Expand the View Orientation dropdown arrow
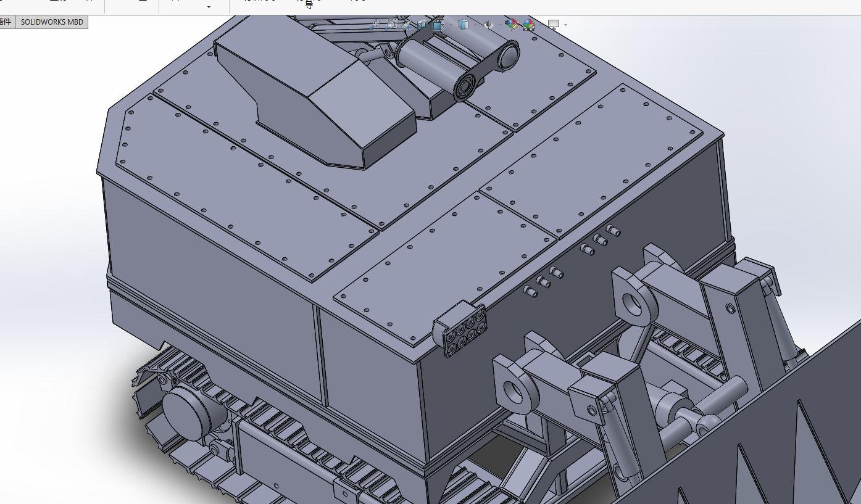The height and width of the screenshot is (504, 861). tap(449, 25)
